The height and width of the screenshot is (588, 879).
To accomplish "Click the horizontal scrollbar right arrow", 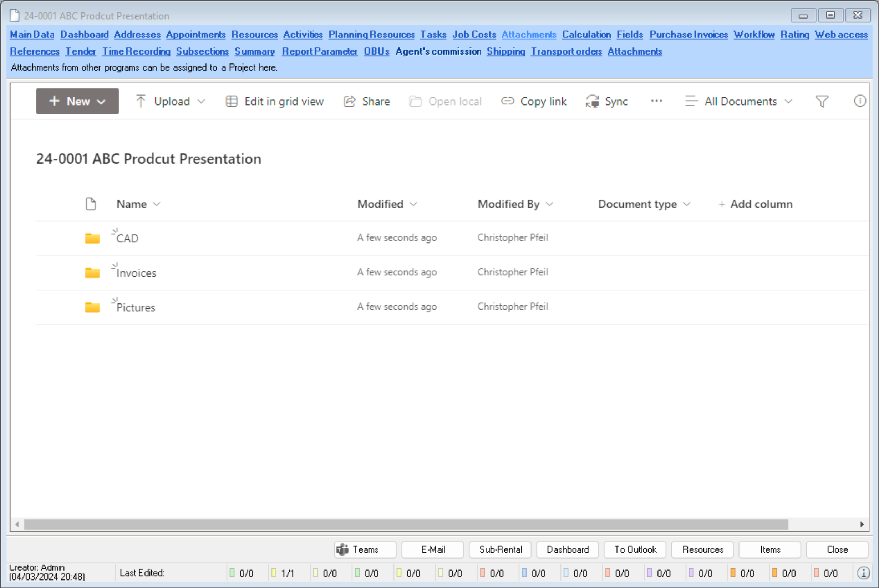I will click(862, 524).
